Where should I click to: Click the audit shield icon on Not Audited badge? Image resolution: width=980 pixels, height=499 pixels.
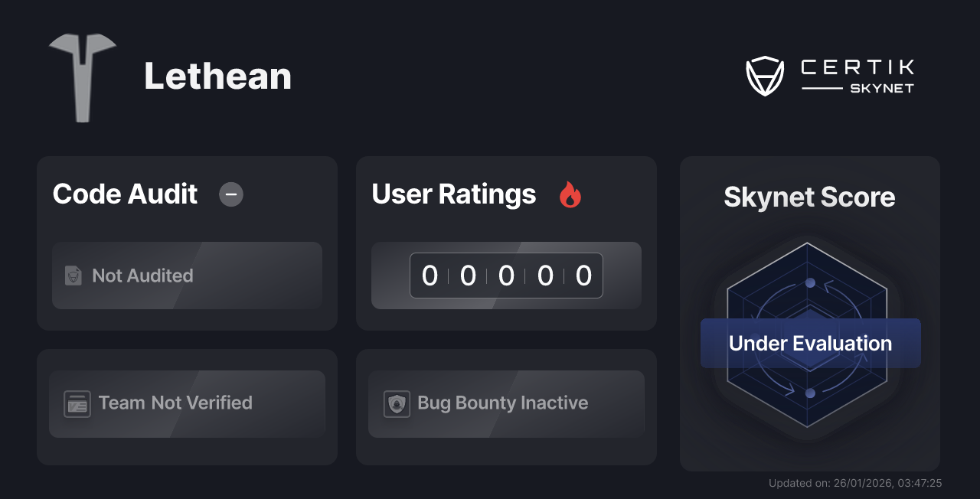point(74,276)
